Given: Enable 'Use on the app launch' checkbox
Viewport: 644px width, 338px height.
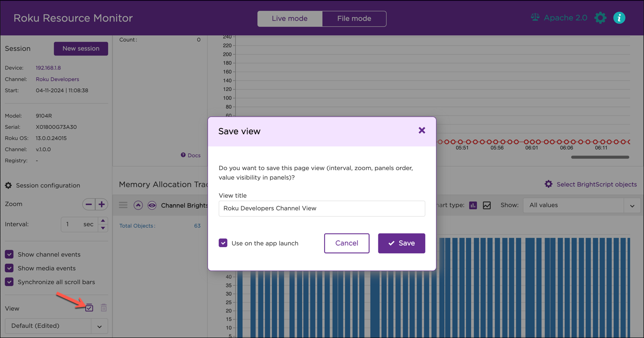Looking at the screenshot, I should click(223, 242).
